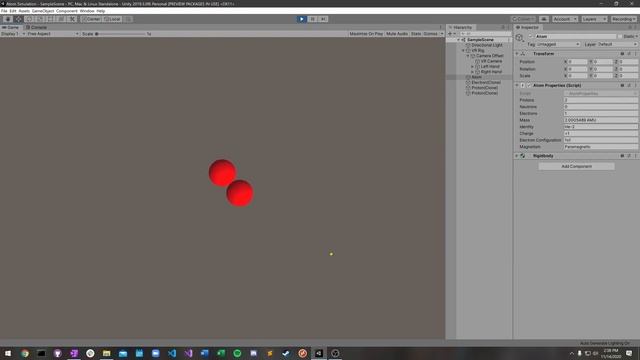
Task: Collapse the VR Rig node arrow
Action: point(463,50)
